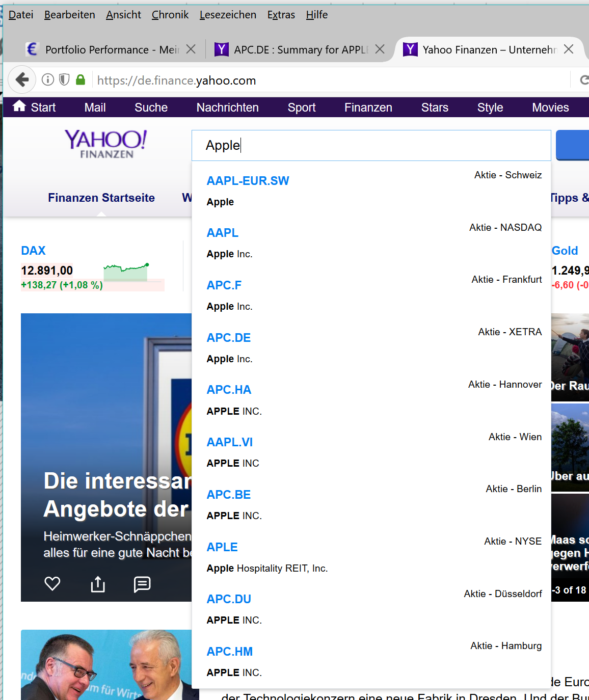Click the Nachrichten navigation link
This screenshot has width=589, height=700.
228,107
